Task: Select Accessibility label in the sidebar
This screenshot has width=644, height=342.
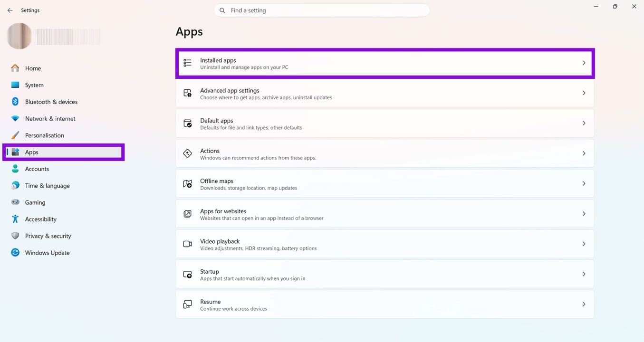Action: 41,219
